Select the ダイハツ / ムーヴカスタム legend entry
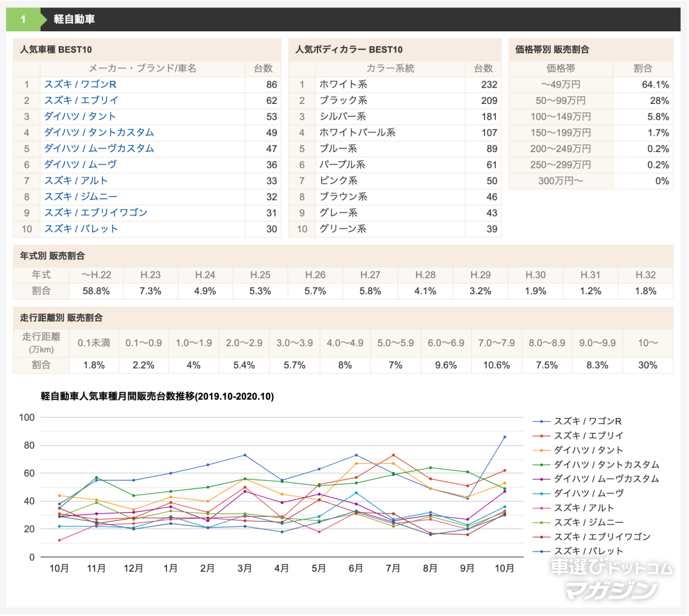Image resolution: width=689 pixels, height=616 pixels. pos(596,478)
